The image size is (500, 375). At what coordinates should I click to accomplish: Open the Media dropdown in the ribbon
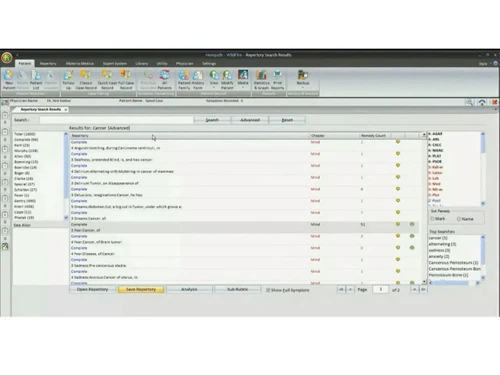pos(243,80)
